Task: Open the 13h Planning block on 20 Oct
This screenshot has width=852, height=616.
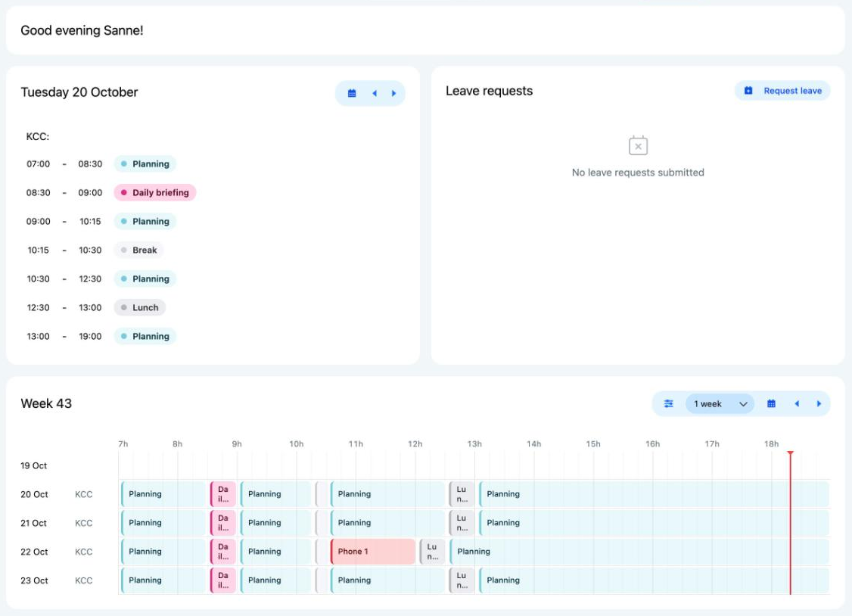Action: [x=655, y=493]
